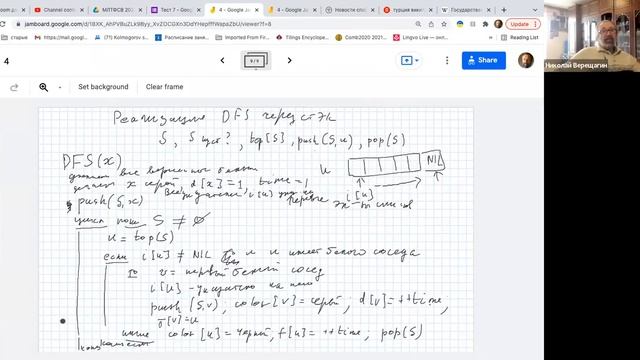The image size is (640, 360).
Task: Click the redo arrow icon
Action: click(14, 87)
